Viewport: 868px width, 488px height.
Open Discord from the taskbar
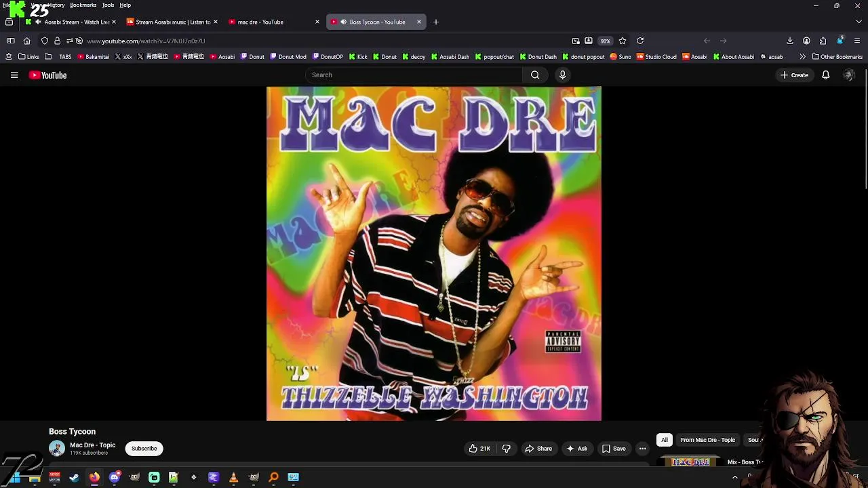(x=114, y=477)
